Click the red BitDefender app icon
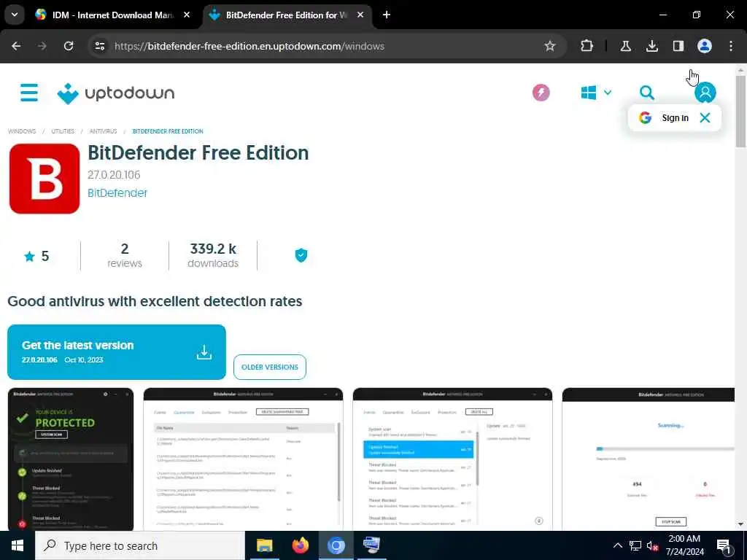The width and height of the screenshot is (747, 560). pos(44,179)
